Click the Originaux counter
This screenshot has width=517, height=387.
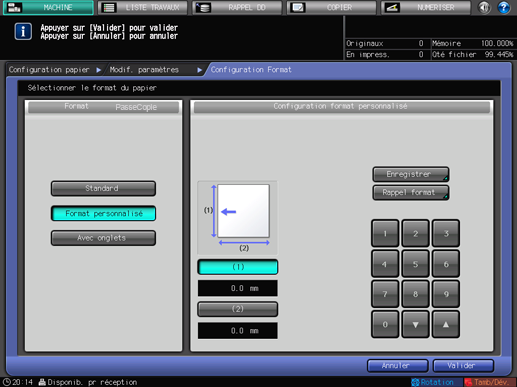(385, 43)
